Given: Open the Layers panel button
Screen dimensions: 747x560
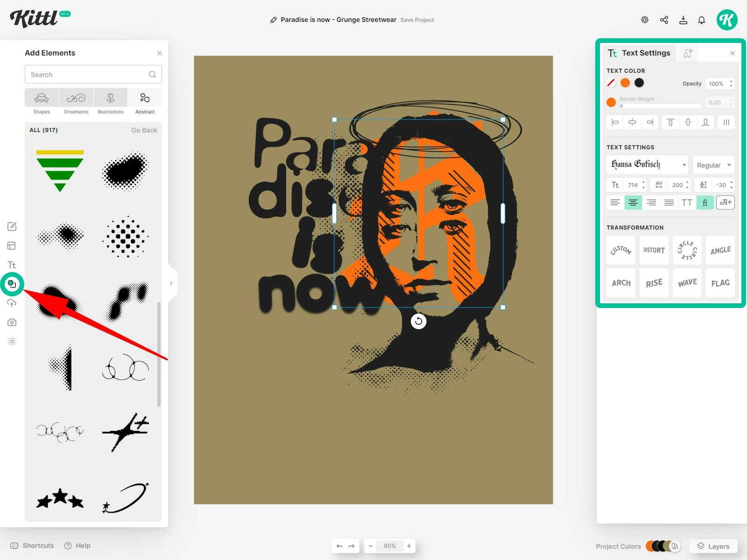Looking at the screenshot, I should coord(713,546).
